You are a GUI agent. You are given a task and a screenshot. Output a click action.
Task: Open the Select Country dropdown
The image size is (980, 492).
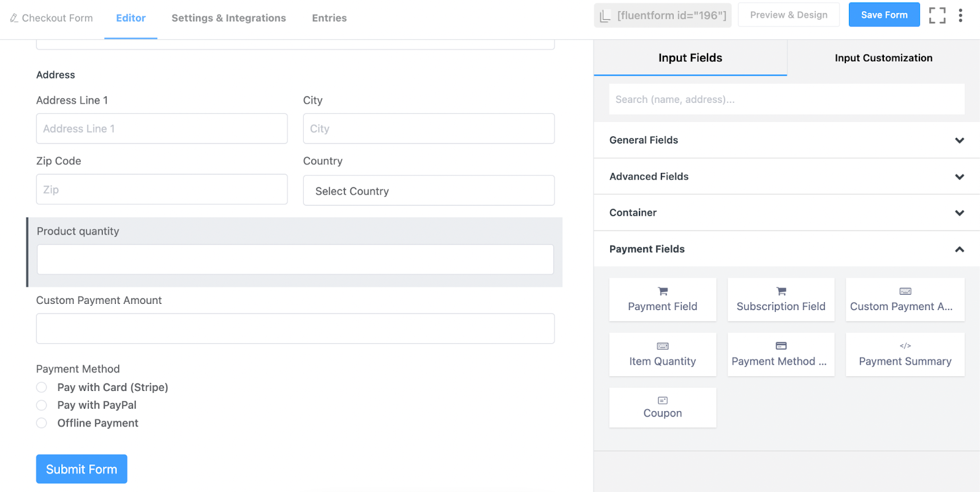pyautogui.click(x=429, y=191)
